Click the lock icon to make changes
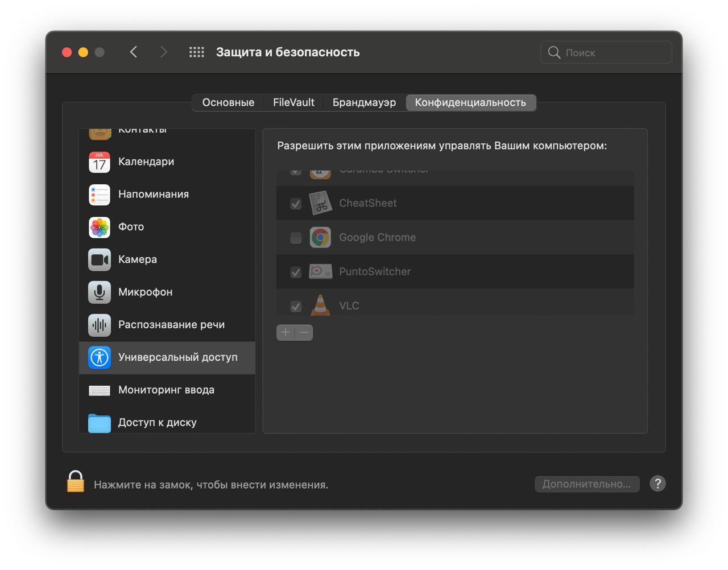The height and width of the screenshot is (570, 728). tap(76, 481)
